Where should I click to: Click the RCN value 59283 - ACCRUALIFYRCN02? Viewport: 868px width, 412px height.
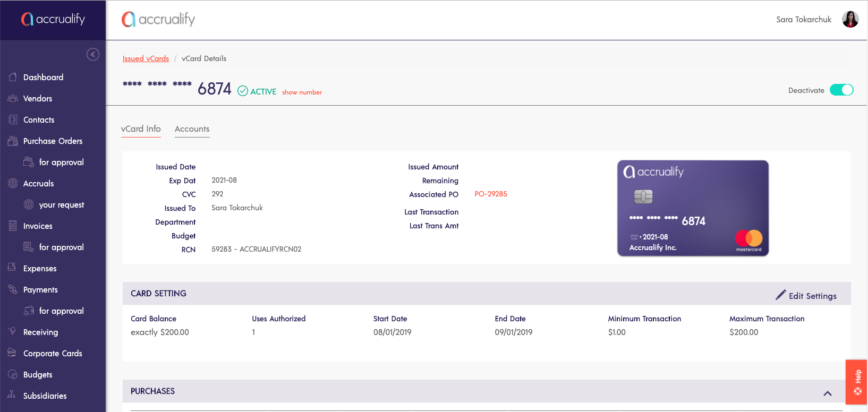257,249
